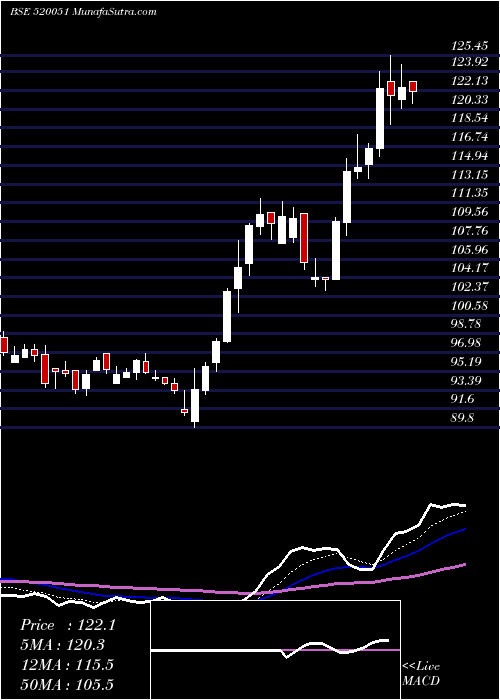Viewport: 500px width, 700px height.
Task: Click the BSE 520051 MunafaSutra.com title
Action: tap(83, 12)
